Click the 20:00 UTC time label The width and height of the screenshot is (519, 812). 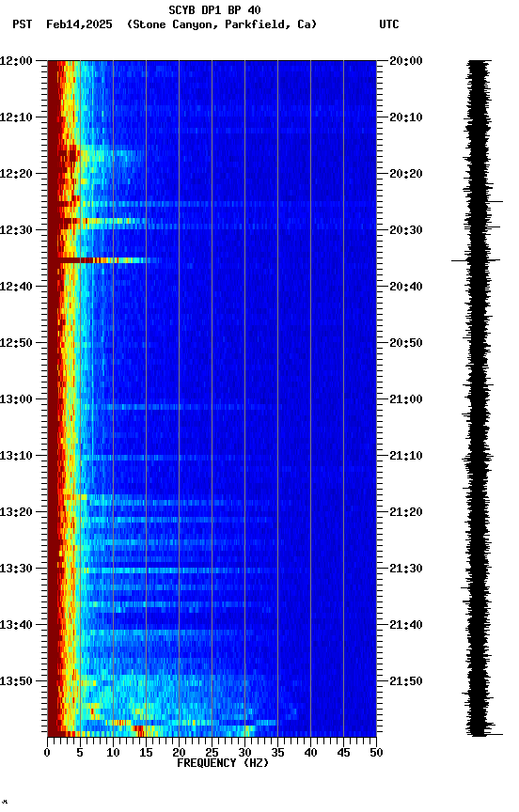click(x=406, y=61)
